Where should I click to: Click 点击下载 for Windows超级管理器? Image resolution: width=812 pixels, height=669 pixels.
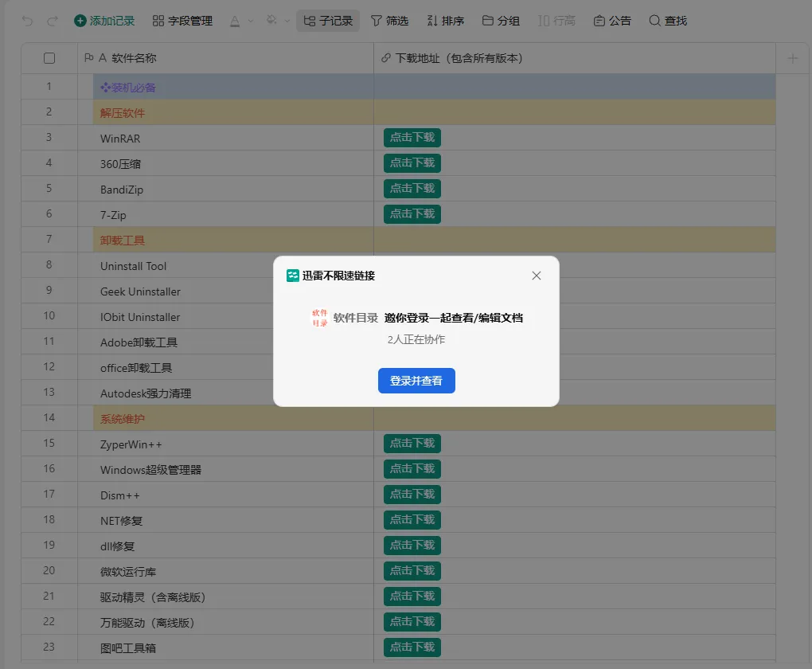click(412, 468)
